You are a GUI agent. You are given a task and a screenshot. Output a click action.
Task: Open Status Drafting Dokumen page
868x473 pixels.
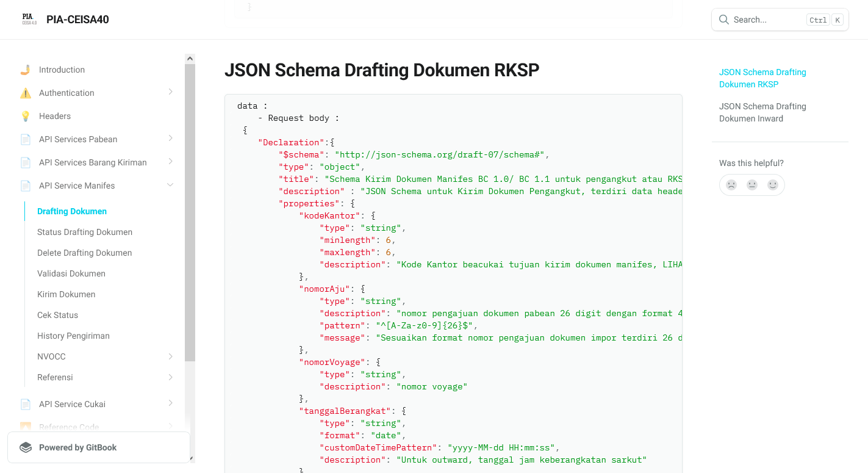pyautogui.click(x=85, y=232)
